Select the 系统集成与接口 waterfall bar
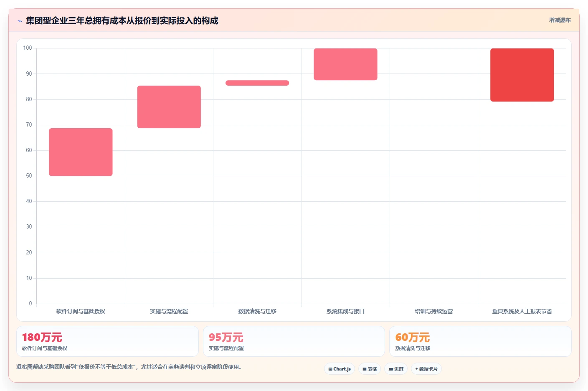The height and width of the screenshot is (391, 588). pyautogui.click(x=345, y=64)
